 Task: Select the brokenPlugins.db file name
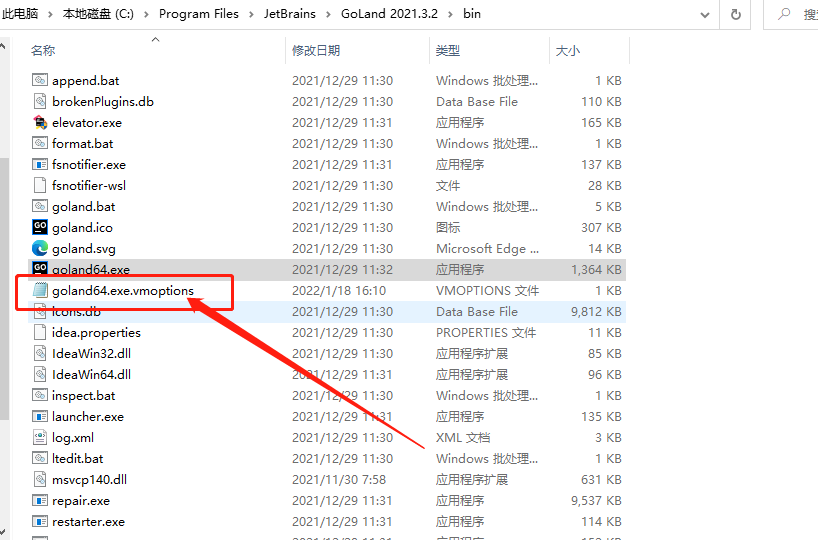click(x=103, y=102)
